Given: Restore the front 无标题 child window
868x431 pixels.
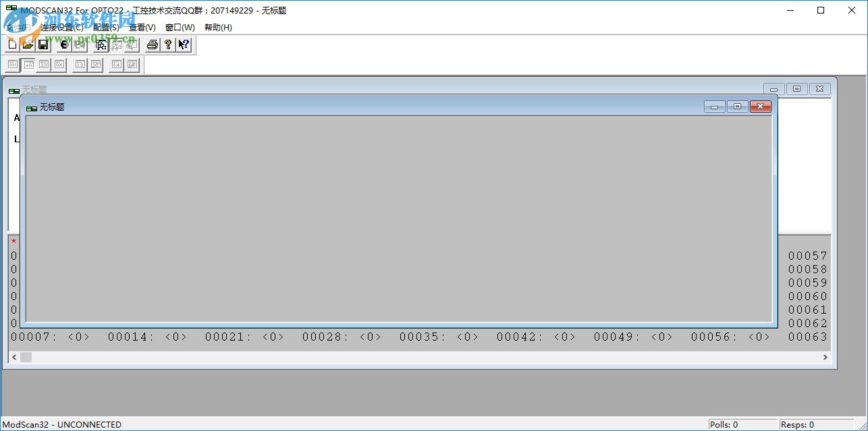Looking at the screenshot, I should pyautogui.click(x=738, y=107).
